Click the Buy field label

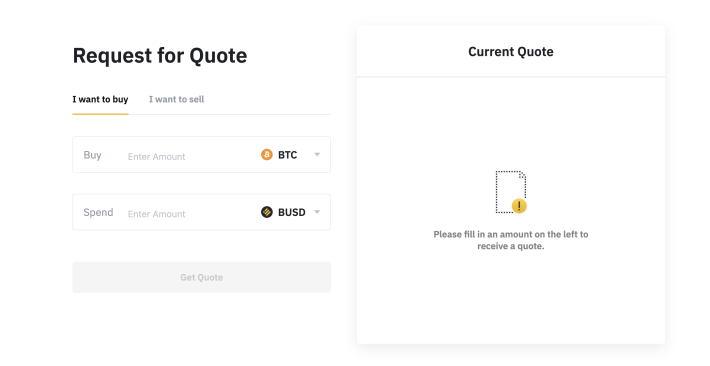coord(92,155)
